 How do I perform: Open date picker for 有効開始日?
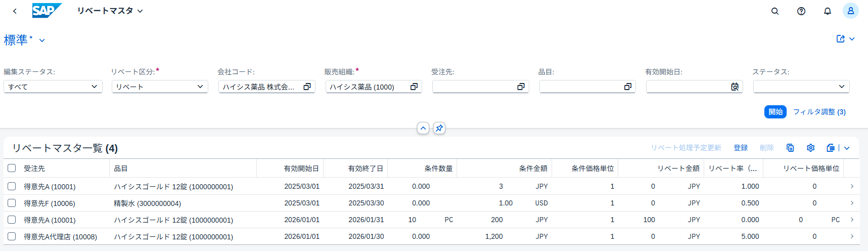pos(735,87)
